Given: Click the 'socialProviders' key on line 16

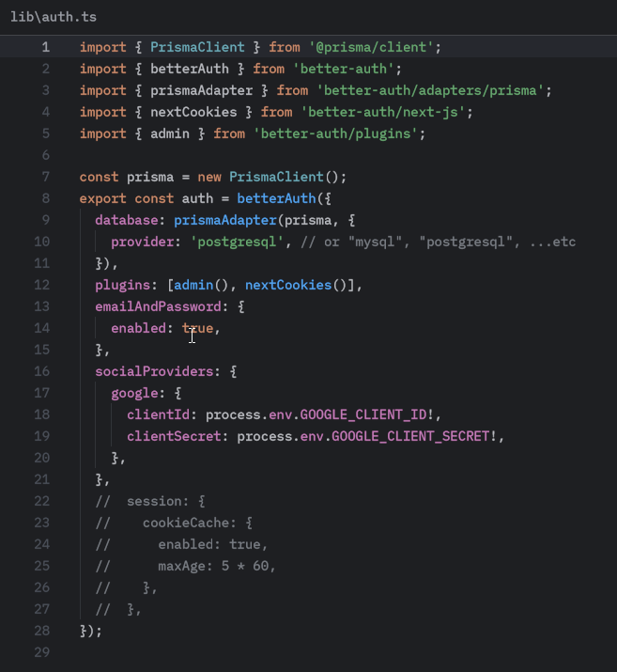Looking at the screenshot, I should point(154,371).
